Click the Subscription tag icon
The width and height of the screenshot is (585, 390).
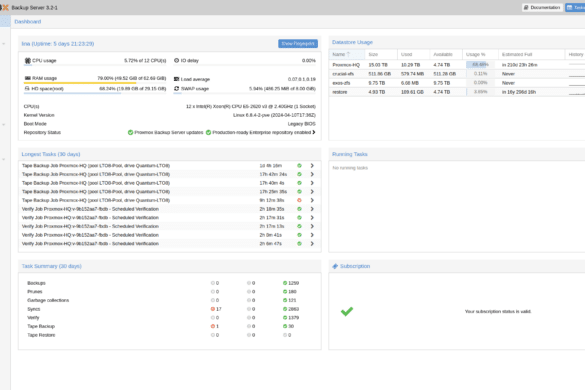click(x=335, y=266)
